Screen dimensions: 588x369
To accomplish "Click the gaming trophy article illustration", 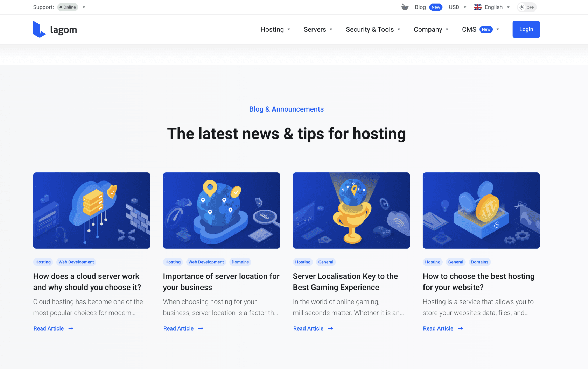I will coord(351,210).
